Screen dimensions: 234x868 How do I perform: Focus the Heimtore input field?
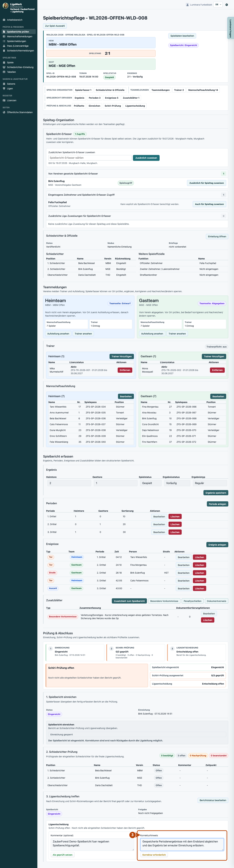click(x=69, y=483)
